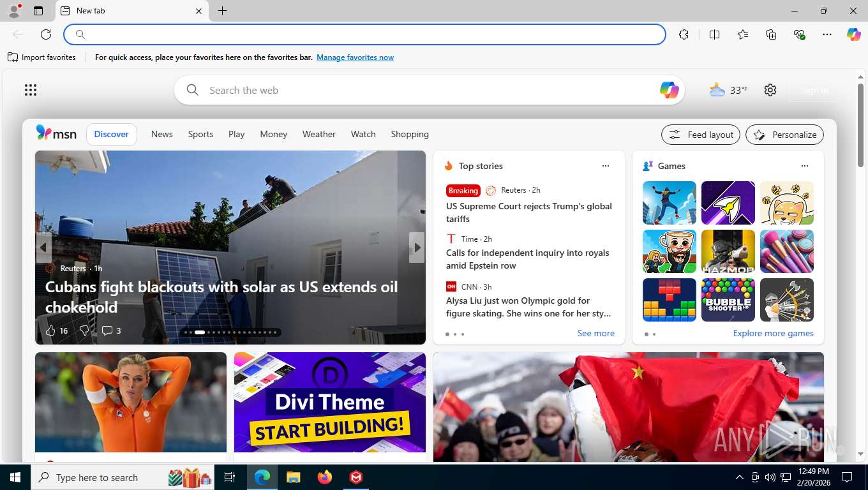
Task: Open the Shopping tab
Action: pyautogui.click(x=410, y=134)
